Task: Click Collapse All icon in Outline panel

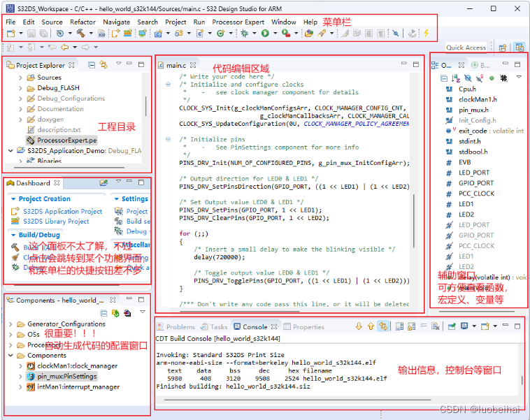Action: coord(444,78)
